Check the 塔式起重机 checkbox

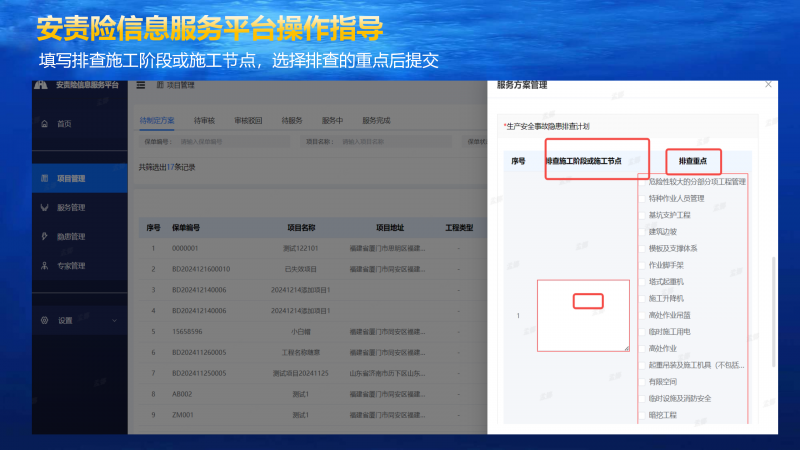[x=642, y=282]
